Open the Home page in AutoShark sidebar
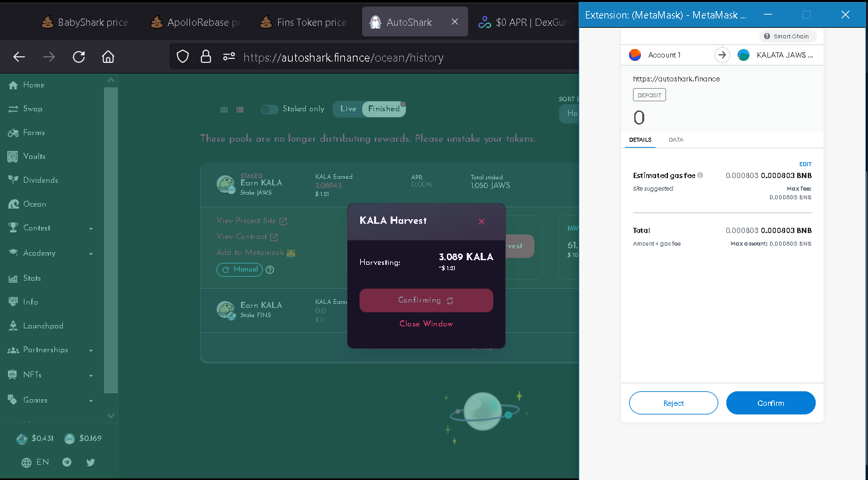 [26, 85]
